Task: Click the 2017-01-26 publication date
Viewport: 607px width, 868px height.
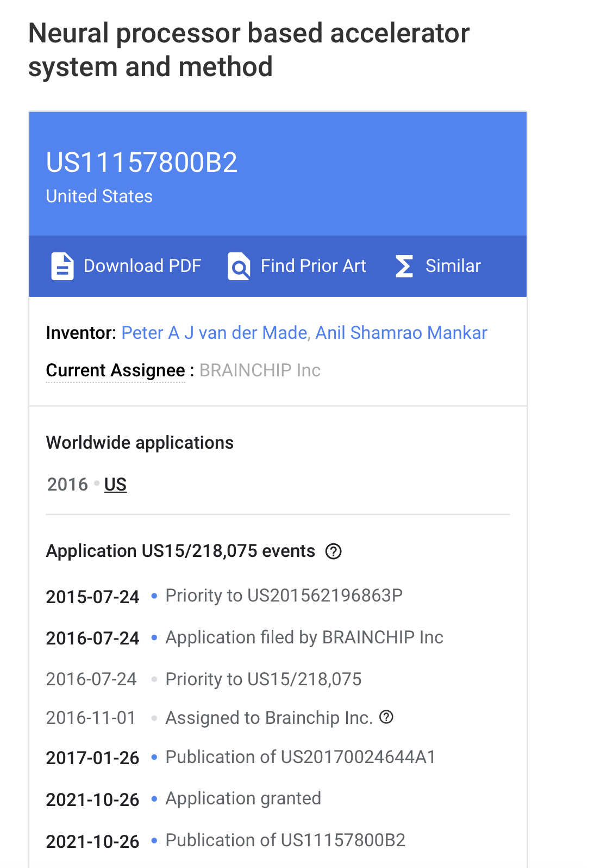Action: [x=93, y=758]
